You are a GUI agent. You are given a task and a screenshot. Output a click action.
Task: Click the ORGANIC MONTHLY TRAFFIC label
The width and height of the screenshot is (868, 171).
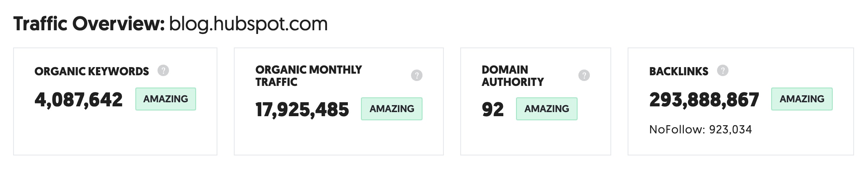308,76
